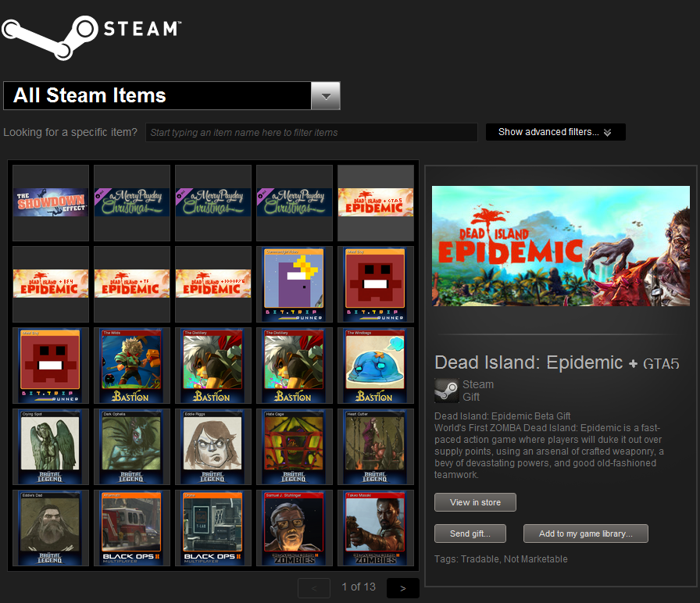
Task: Pick the Bastion Windbags trading card
Action: (376, 366)
